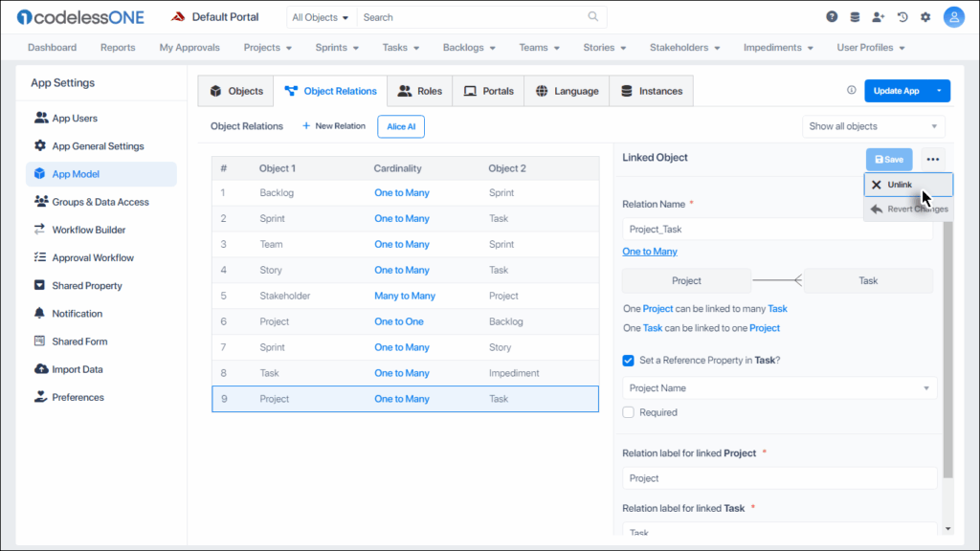
Task: Click the search magnifier icon
Action: click(x=593, y=17)
